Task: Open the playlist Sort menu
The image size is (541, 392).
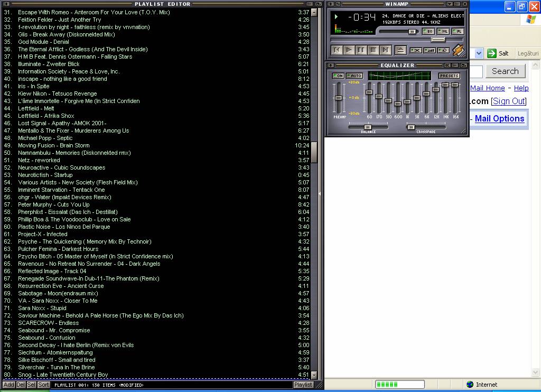Action: tap(44, 385)
